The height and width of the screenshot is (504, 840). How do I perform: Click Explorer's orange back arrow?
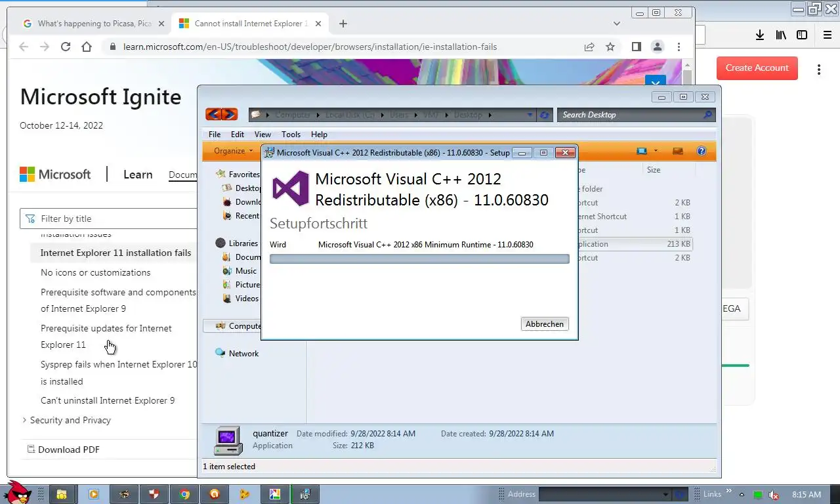point(213,114)
